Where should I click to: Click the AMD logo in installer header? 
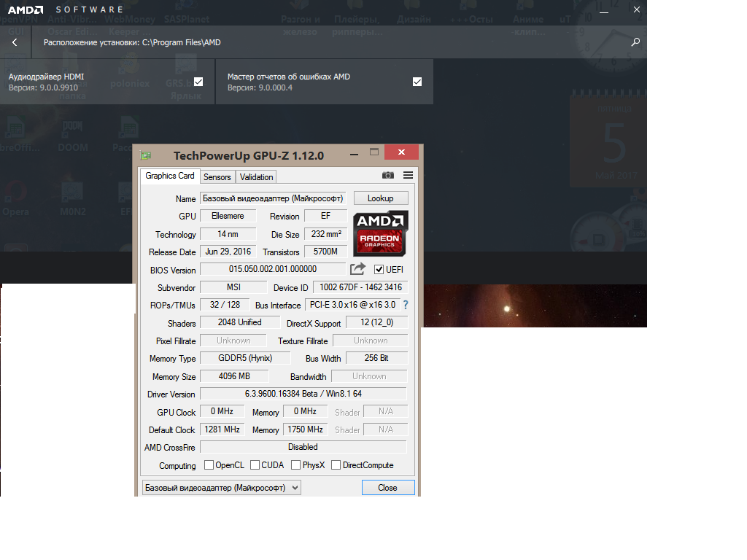point(26,9)
